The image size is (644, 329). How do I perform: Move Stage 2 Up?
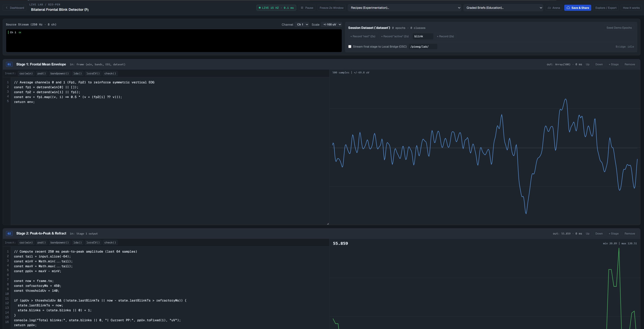click(x=588, y=234)
